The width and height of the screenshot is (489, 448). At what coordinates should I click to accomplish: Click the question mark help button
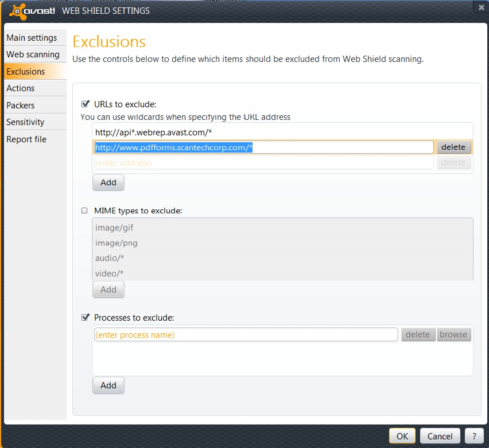474,436
